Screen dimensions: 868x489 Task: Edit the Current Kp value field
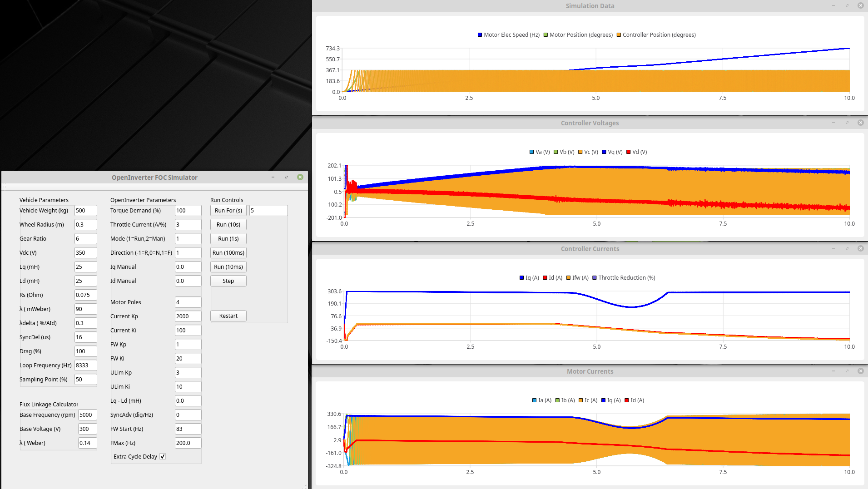pos(188,316)
